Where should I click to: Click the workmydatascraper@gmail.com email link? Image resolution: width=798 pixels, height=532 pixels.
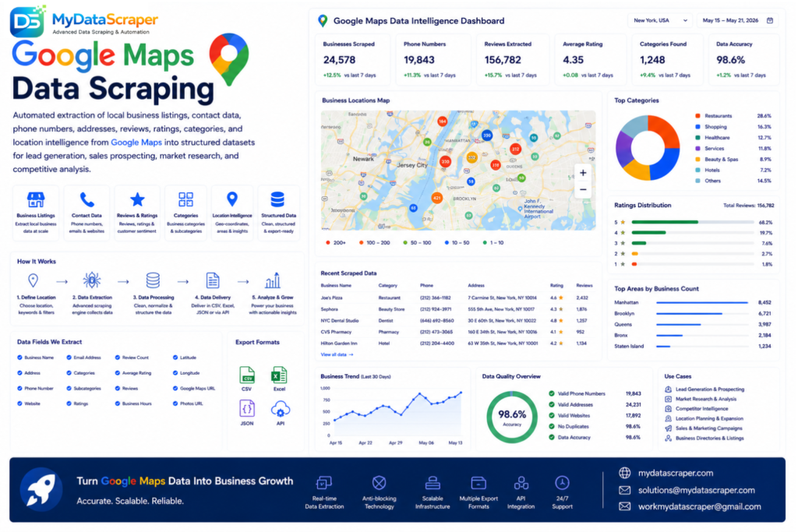(x=699, y=506)
